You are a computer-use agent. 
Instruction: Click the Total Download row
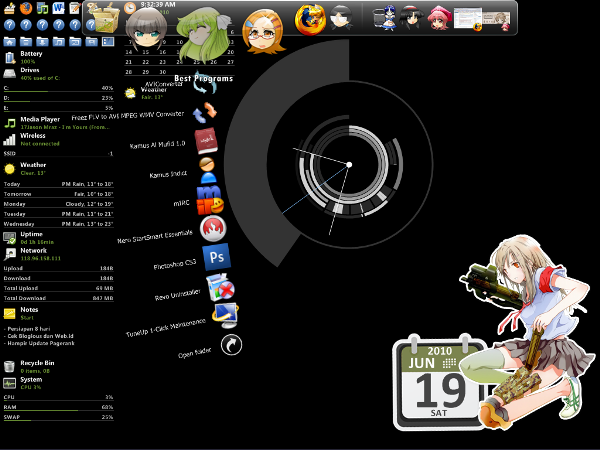59,298
